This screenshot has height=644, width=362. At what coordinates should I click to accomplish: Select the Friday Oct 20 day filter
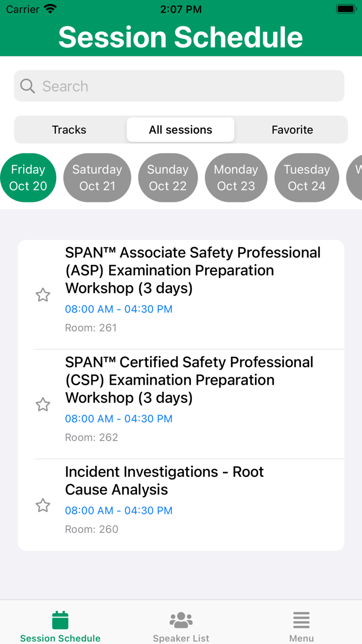28,178
